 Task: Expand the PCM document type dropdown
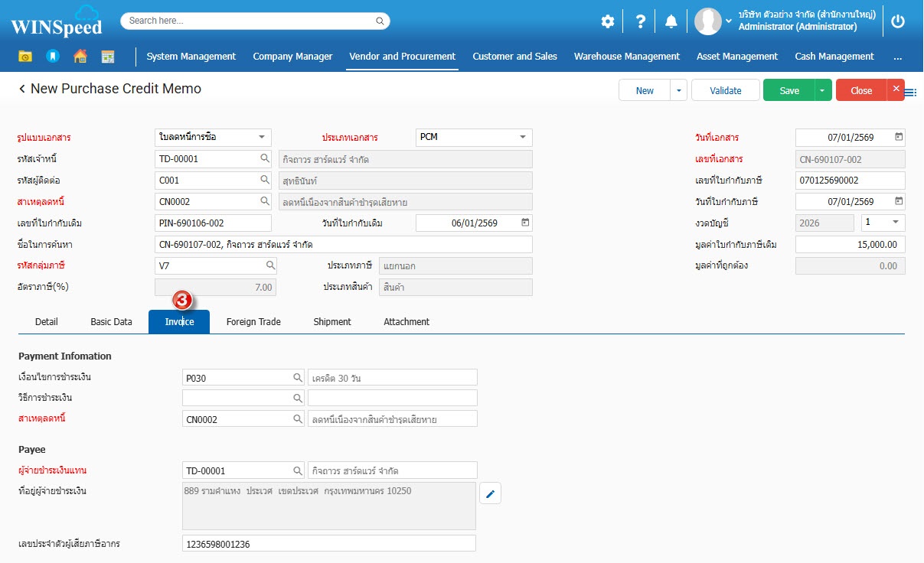coord(523,138)
